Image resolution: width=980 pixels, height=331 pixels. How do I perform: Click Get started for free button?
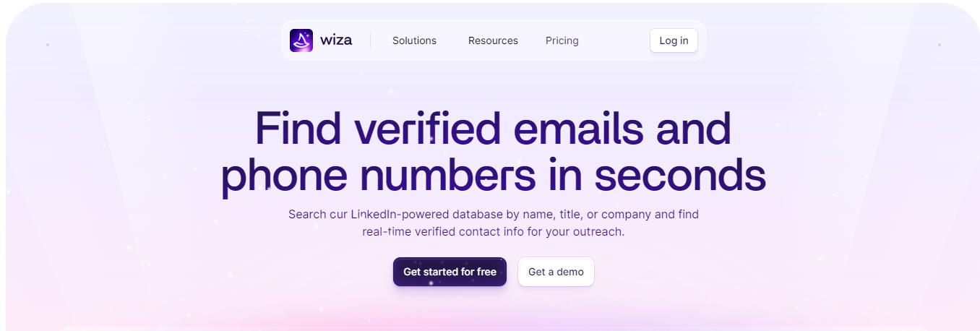(450, 272)
